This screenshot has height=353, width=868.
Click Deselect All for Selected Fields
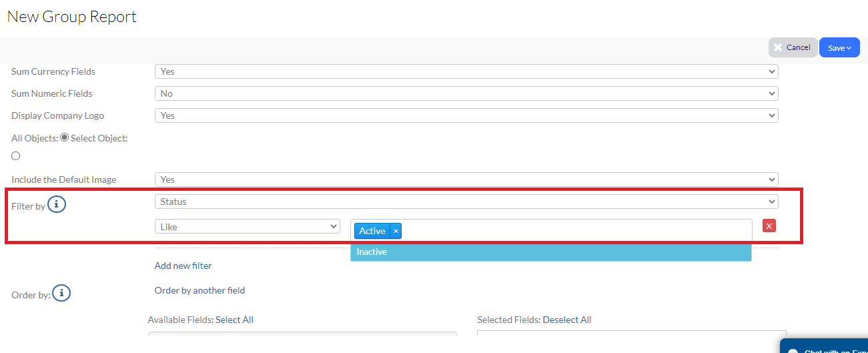[566, 320]
